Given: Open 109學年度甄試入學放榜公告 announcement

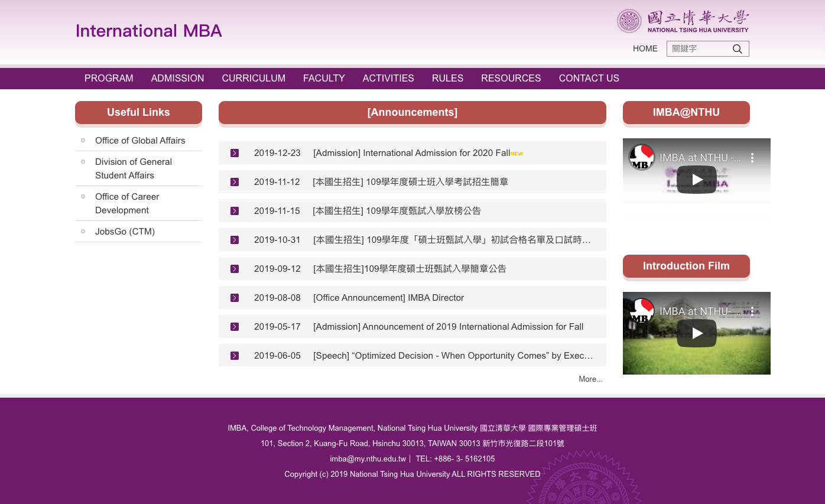Looking at the screenshot, I should click(397, 211).
